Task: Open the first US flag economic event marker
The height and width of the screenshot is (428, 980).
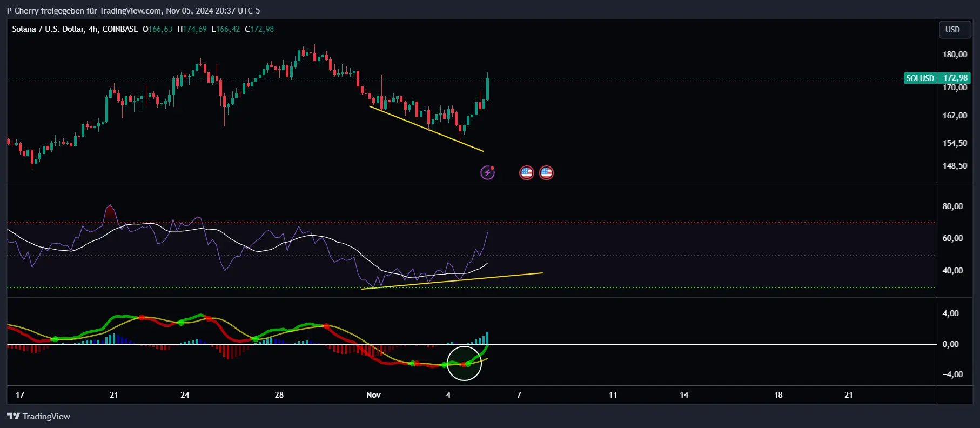Action: click(x=526, y=172)
